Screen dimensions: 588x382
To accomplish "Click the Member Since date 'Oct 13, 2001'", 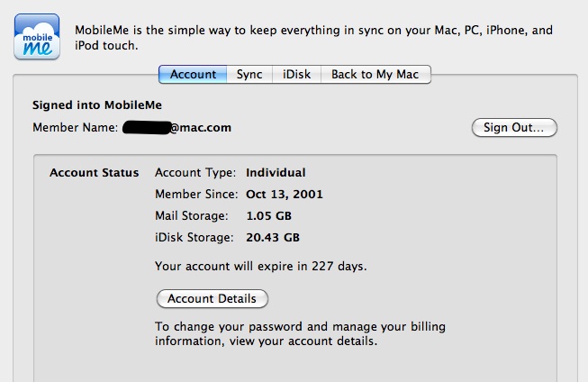I will point(285,195).
